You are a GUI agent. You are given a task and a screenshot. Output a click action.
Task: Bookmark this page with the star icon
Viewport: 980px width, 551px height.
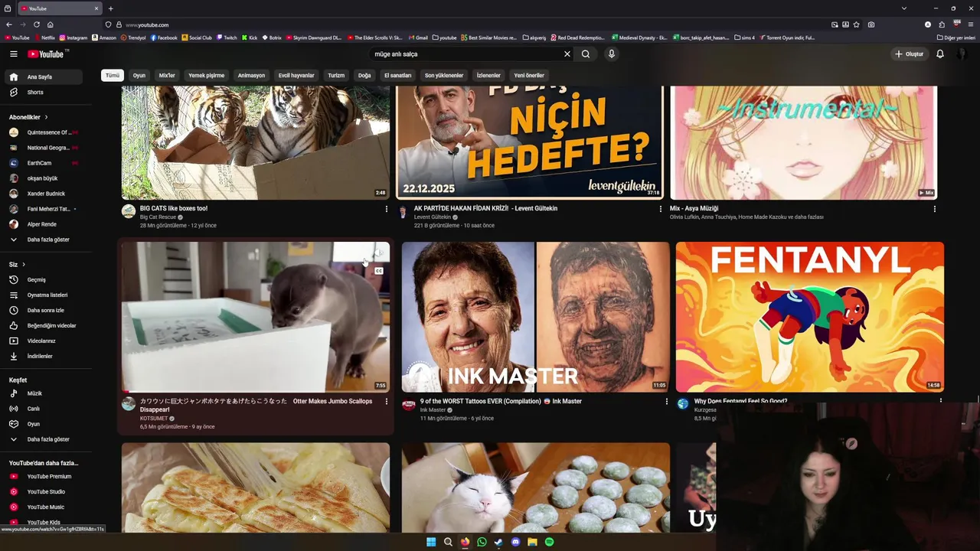click(857, 24)
